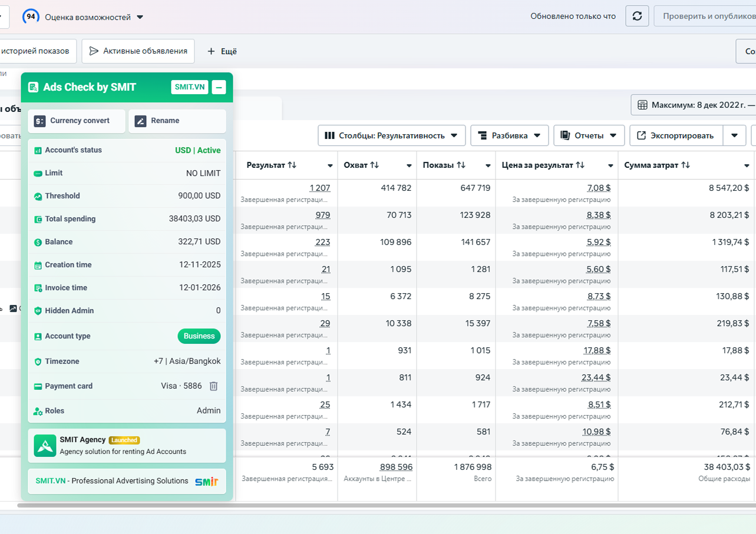Open the SMIT.VN link badge

[190, 87]
